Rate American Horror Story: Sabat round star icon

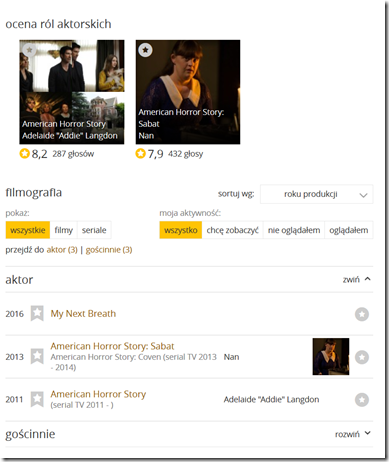point(362,357)
